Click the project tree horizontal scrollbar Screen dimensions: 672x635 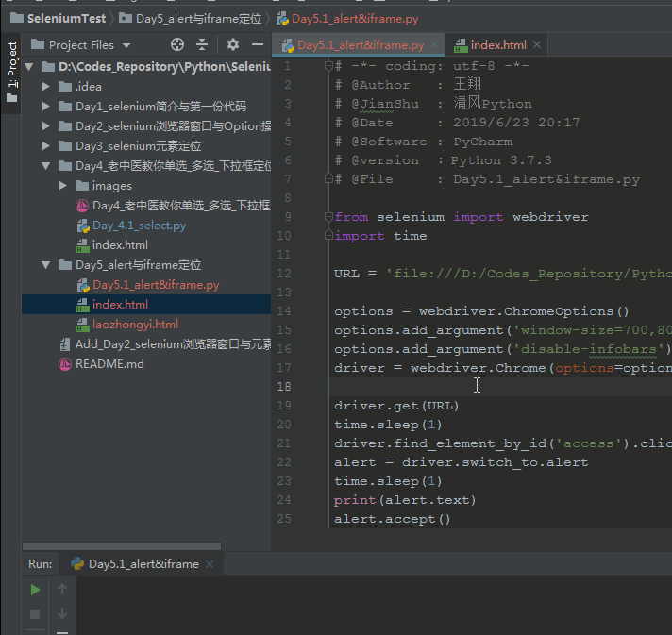122,546
